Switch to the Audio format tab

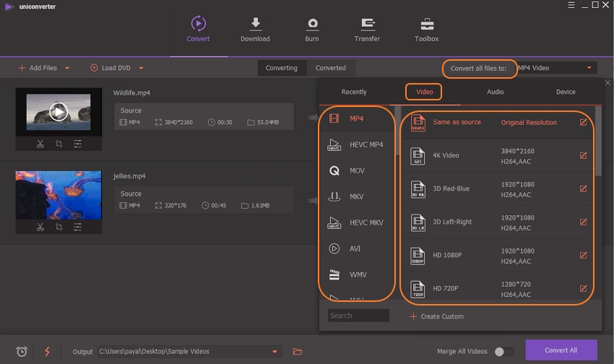[495, 92]
